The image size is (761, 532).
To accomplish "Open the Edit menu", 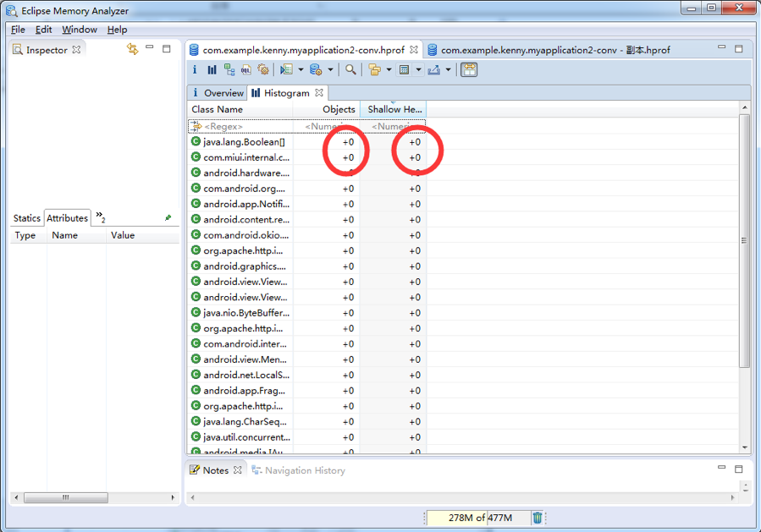I will pos(44,30).
